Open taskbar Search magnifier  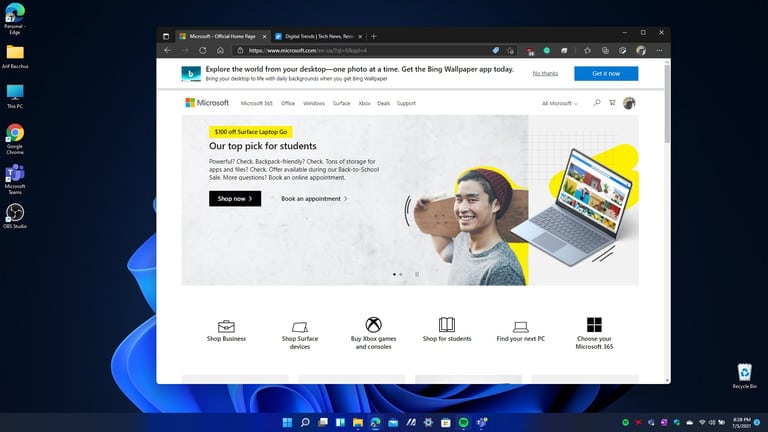tap(305, 422)
